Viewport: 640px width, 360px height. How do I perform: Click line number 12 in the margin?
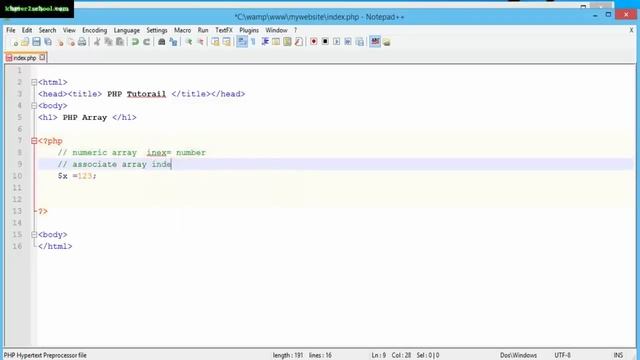pyautogui.click(x=17, y=199)
